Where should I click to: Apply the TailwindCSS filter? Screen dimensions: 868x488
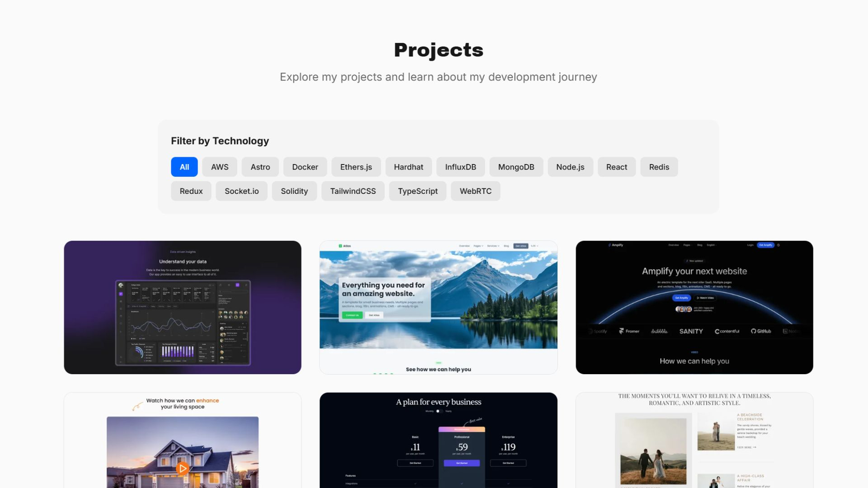click(353, 191)
